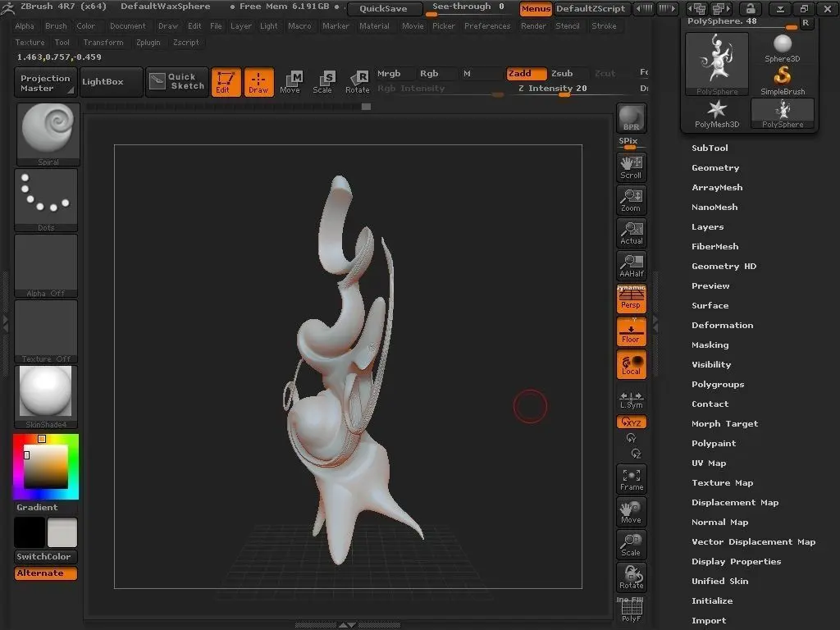Select the Move transform tool in top shelf
The height and width of the screenshot is (630, 840).
[290, 82]
